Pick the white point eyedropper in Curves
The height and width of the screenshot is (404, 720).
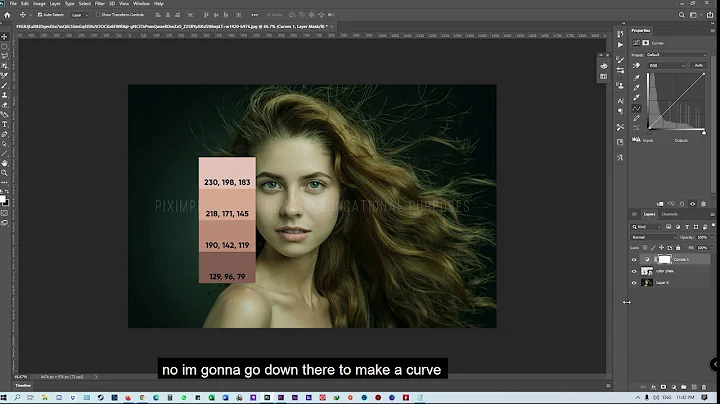tap(636, 97)
